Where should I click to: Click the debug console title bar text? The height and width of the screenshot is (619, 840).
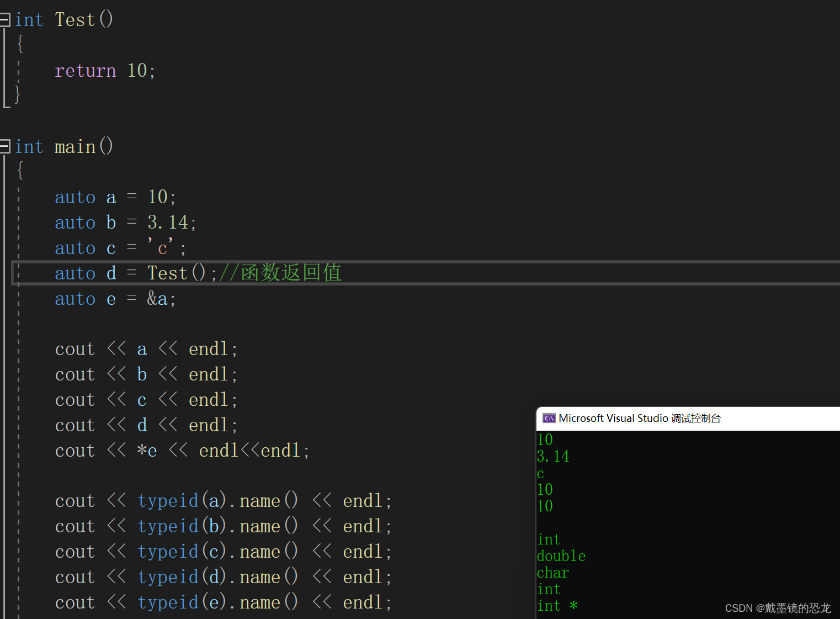[640, 418]
